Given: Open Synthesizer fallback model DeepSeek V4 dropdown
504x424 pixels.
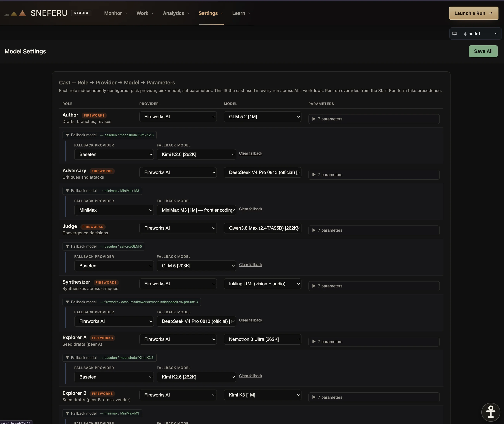Looking at the screenshot, I should coord(196,321).
